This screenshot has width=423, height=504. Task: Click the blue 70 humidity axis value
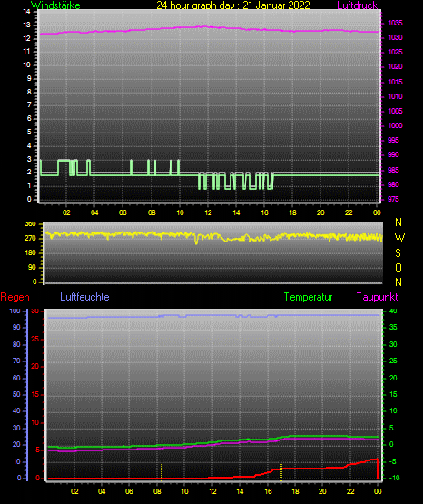pyautogui.click(x=16, y=361)
